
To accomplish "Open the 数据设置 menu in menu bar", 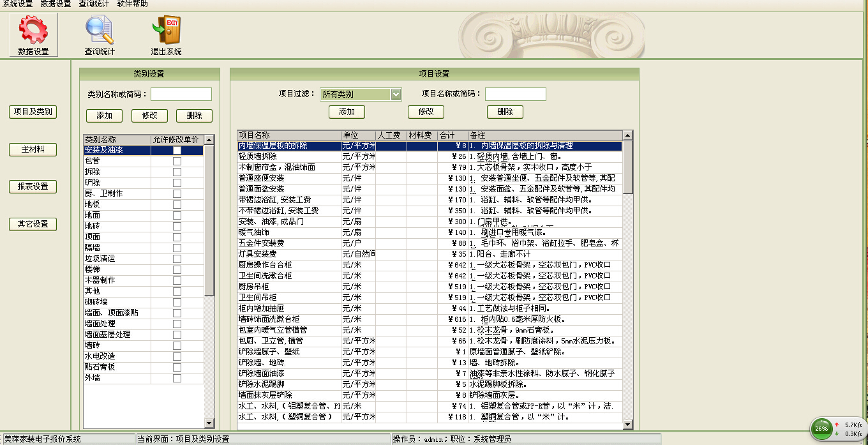I will pos(56,4).
